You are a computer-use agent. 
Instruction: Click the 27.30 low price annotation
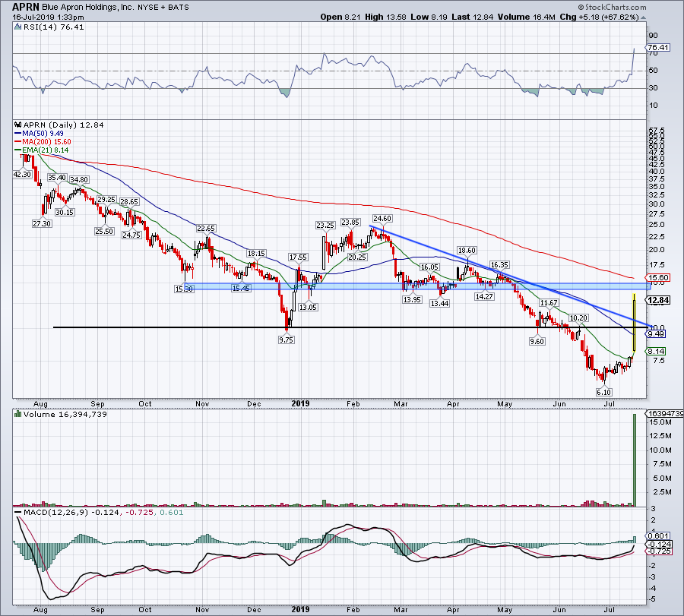42,223
